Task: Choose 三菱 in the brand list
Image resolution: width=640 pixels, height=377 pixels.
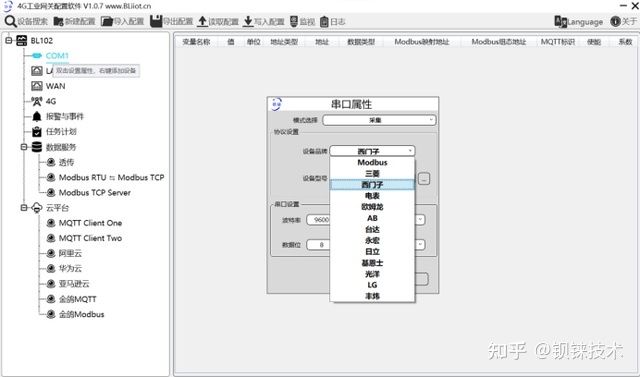Action: point(372,173)
